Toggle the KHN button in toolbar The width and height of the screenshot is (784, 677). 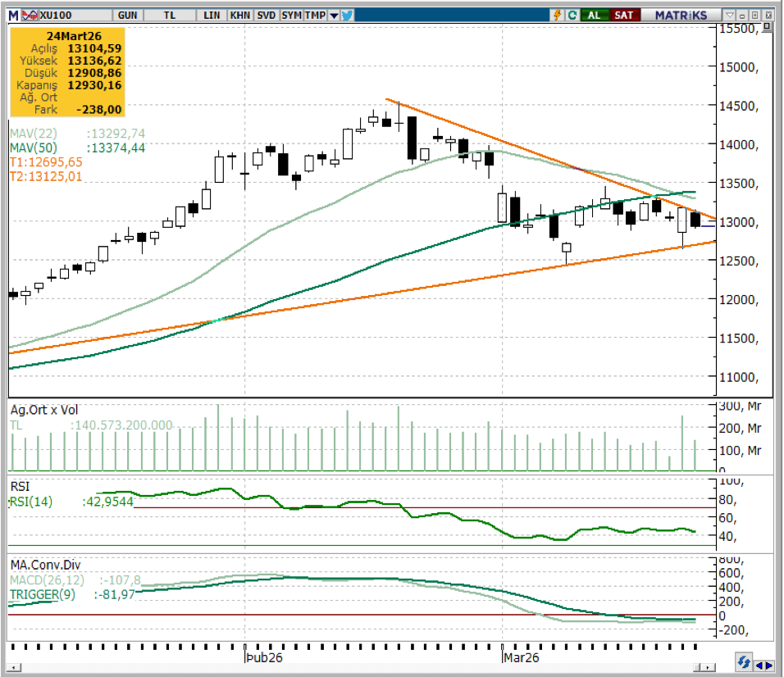point(239,15)
